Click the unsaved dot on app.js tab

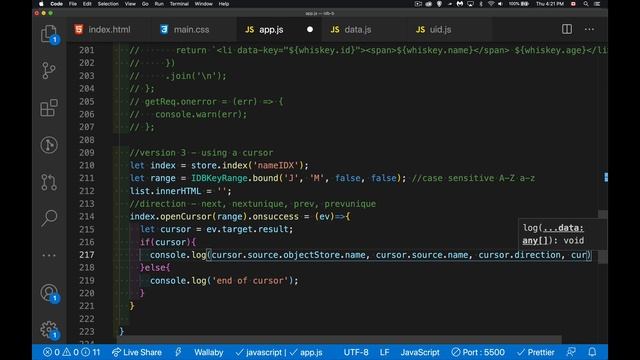pyautogui.click(x=310, y=29)
